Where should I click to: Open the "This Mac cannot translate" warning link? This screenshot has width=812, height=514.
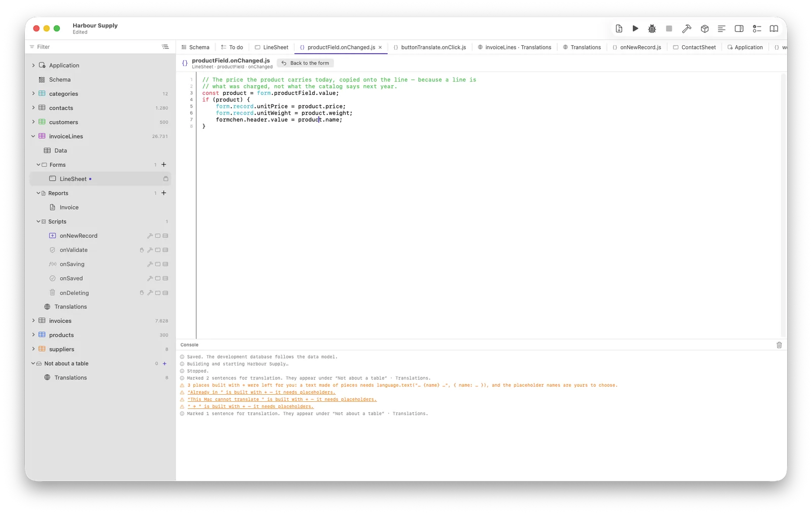pos(282,399)
